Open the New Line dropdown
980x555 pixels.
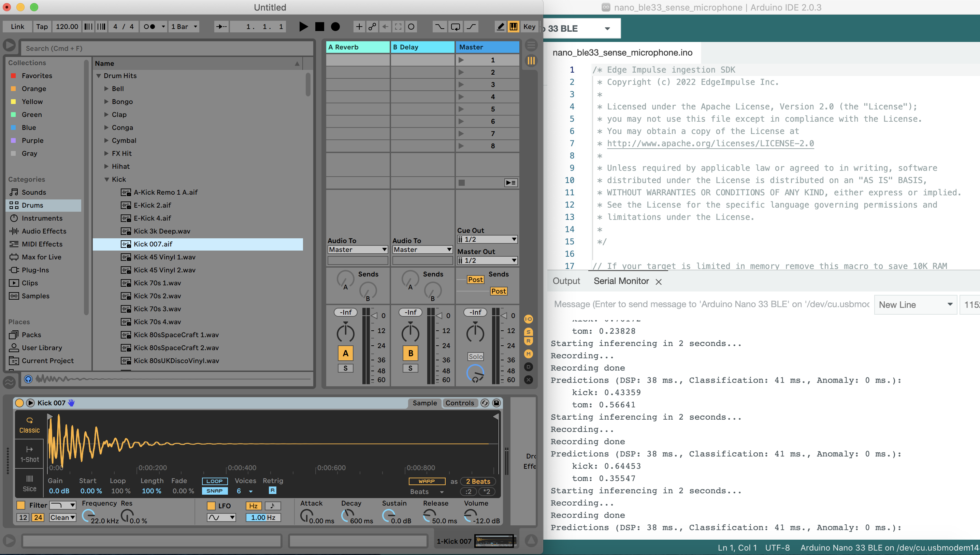915,304
